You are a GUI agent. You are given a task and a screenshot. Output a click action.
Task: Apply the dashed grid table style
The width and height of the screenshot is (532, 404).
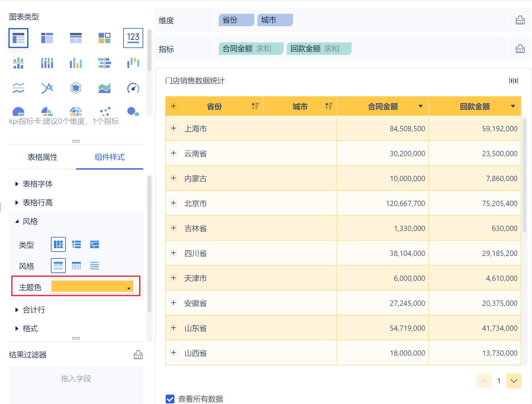point(95,266)
